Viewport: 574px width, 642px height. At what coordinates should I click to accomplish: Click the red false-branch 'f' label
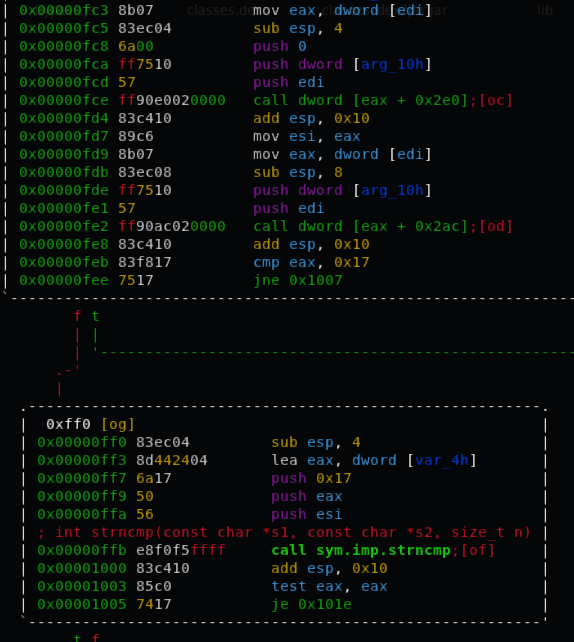(x=77, y=316)
